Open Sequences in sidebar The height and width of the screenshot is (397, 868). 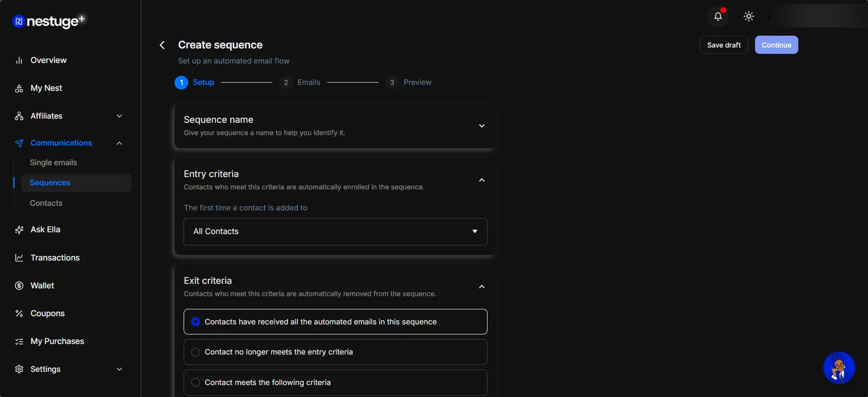coord(76,183)
